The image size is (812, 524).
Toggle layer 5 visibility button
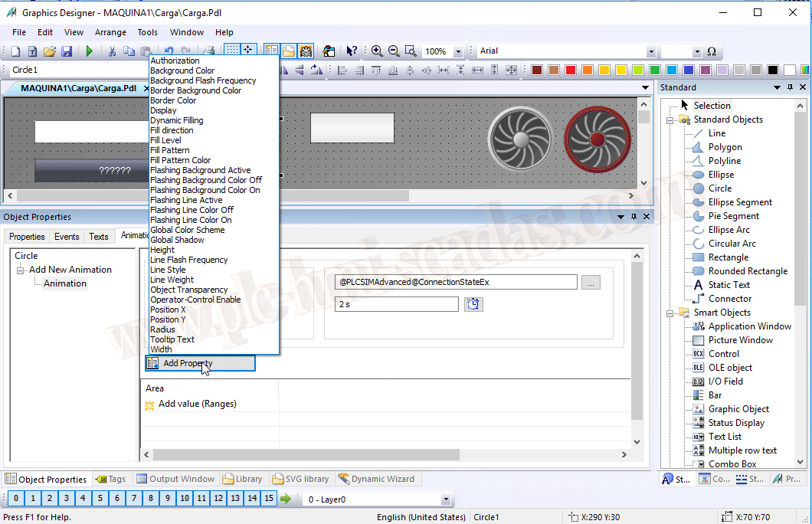[x=100, y=499]
